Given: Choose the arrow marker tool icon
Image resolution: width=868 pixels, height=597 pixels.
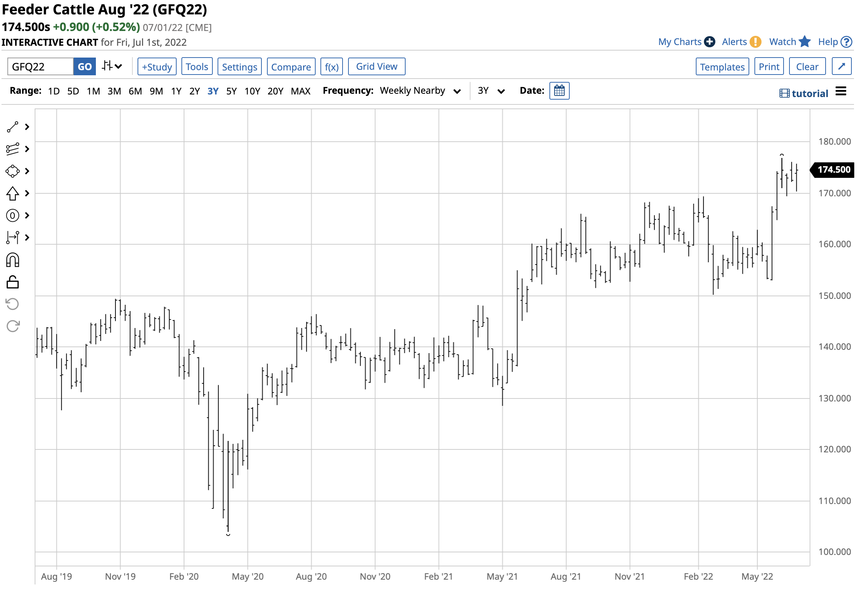Looking at the screenshot, I should (12, 193).
